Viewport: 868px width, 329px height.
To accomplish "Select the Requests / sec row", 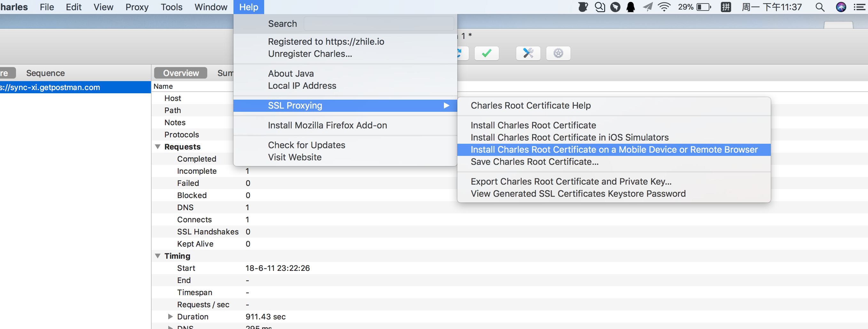I will (x=510, y=304).
